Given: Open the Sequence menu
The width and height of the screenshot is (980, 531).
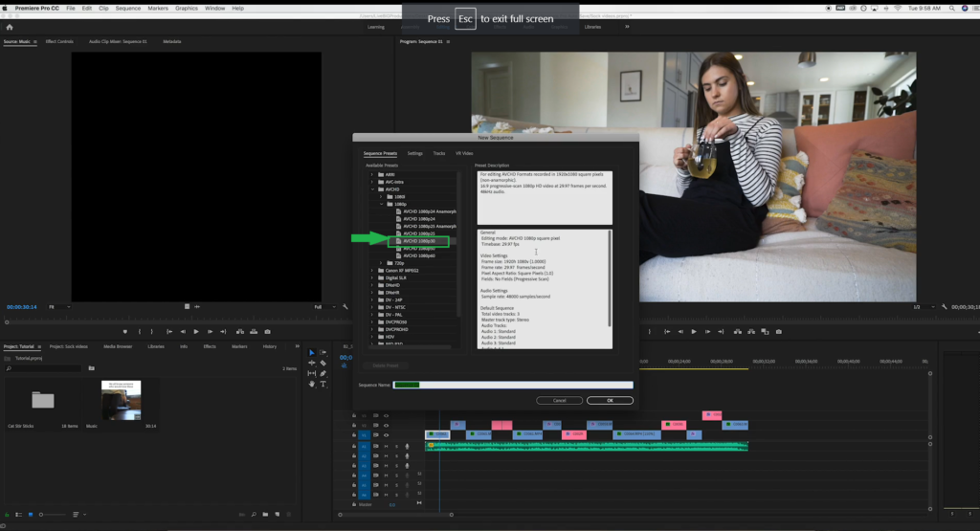Looking at the screenshot, I should [x=128, y=8].
